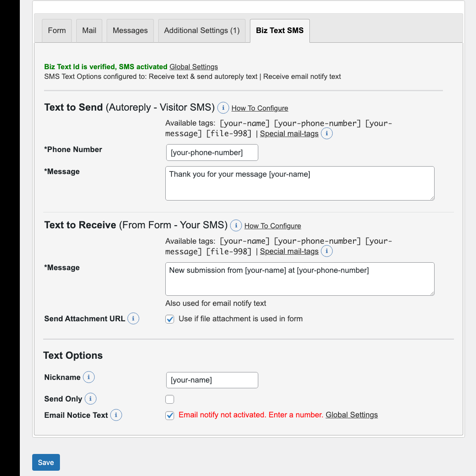This screenshot has width=476, height=476.
Task: Open info icon after Special mail-tags in Text to Send
Action: click(327, 133)
